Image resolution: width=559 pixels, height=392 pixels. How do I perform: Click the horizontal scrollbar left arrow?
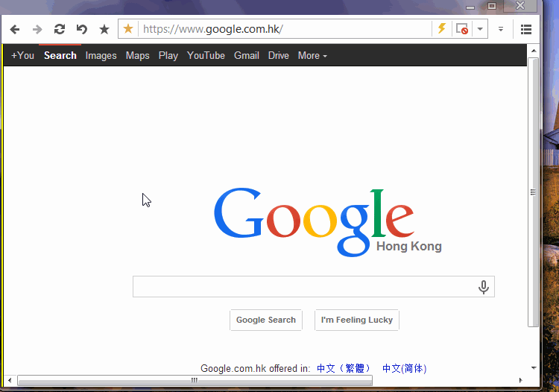(10, 380)
